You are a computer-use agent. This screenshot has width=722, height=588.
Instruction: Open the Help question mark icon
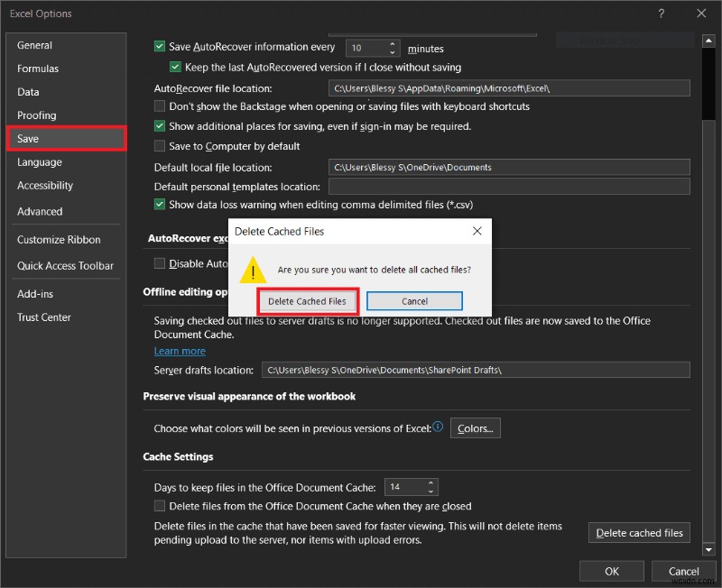[661, 14]
